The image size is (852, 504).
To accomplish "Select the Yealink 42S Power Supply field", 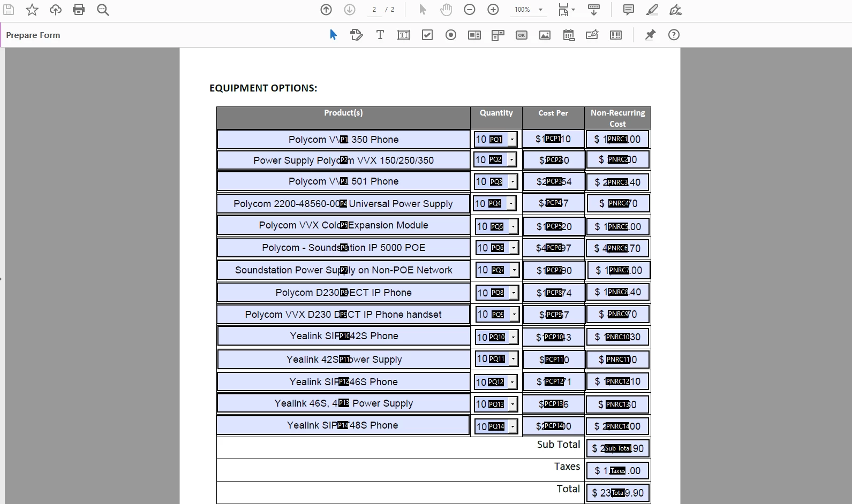I will coord(344,359).
